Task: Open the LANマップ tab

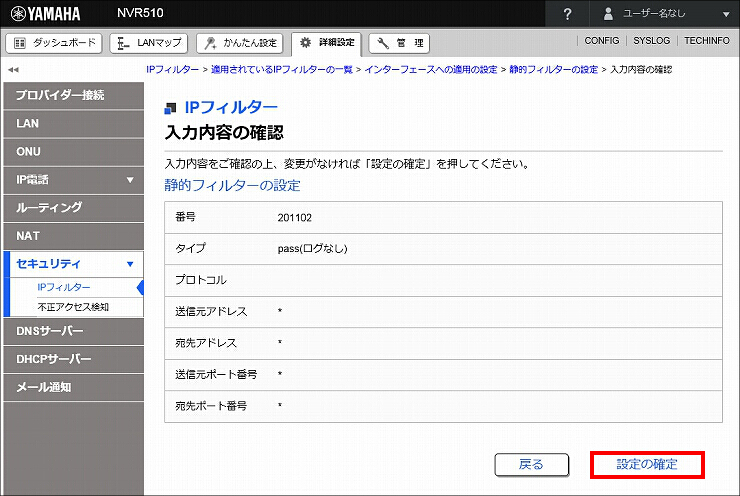Action: (x=149, y=43)
